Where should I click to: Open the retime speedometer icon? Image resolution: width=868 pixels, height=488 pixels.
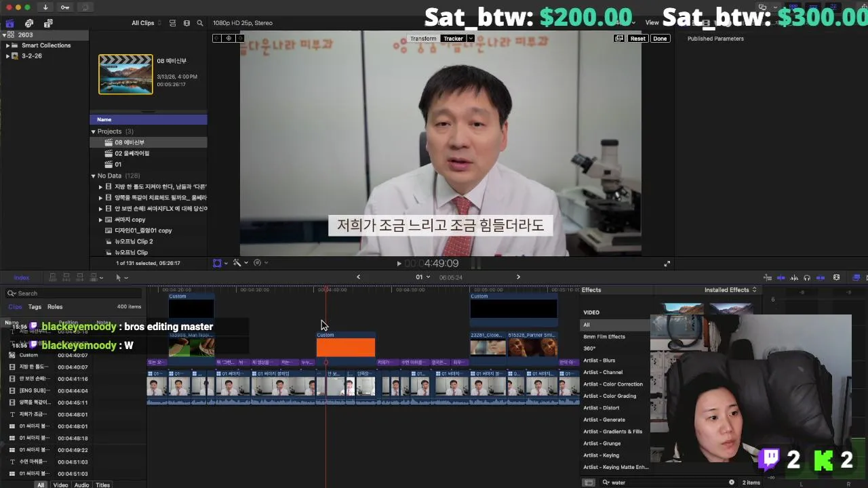coord(258,263)
